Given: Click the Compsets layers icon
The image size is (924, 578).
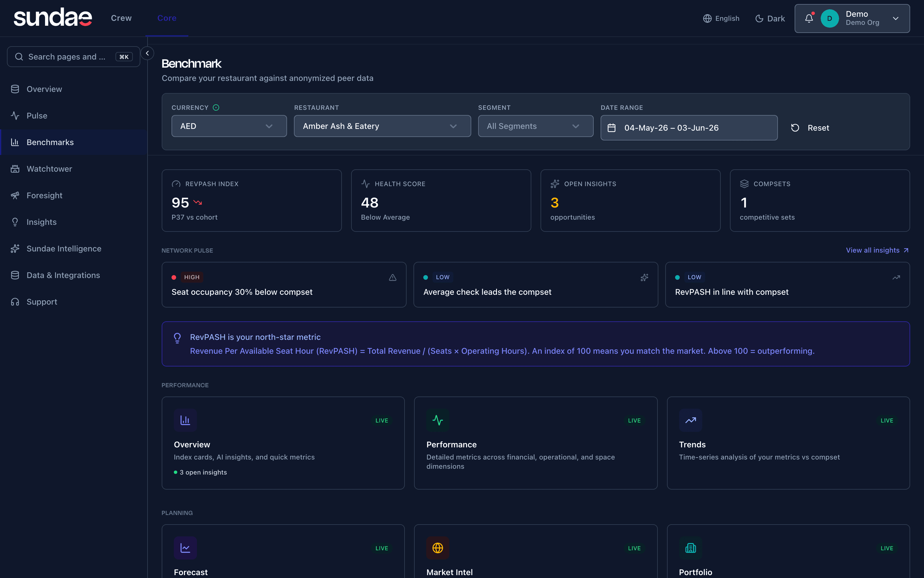Looking at the screenshot, I should click(744, 184).
